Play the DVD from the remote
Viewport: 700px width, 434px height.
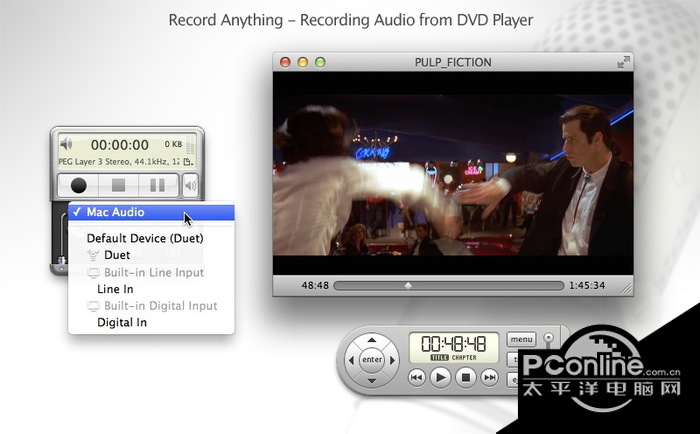click(441, 378)
